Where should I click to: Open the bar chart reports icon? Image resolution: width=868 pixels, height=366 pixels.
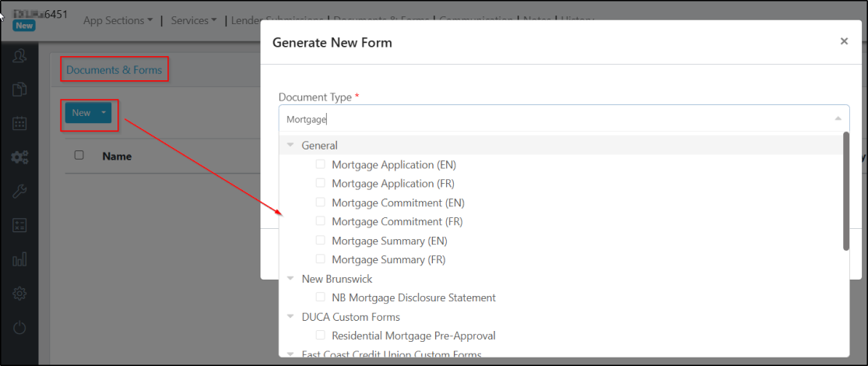pyautogui.click(x=19, y=259)
